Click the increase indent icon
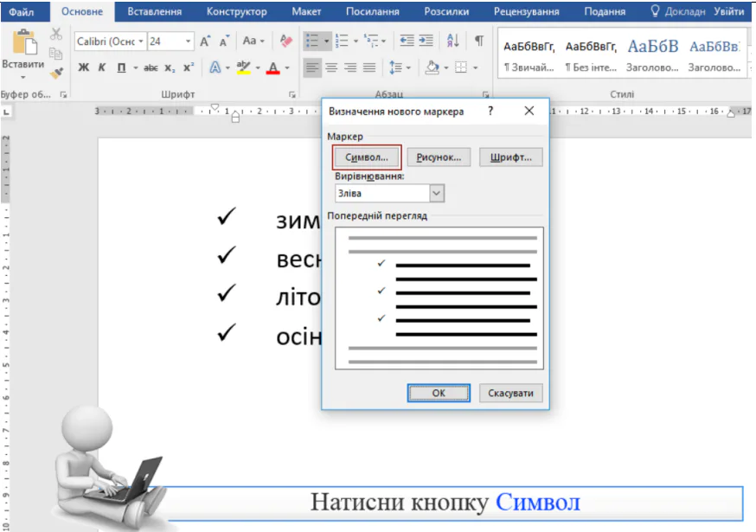The image size is (756, 532). pyautogui.click(x=426, y=42)
